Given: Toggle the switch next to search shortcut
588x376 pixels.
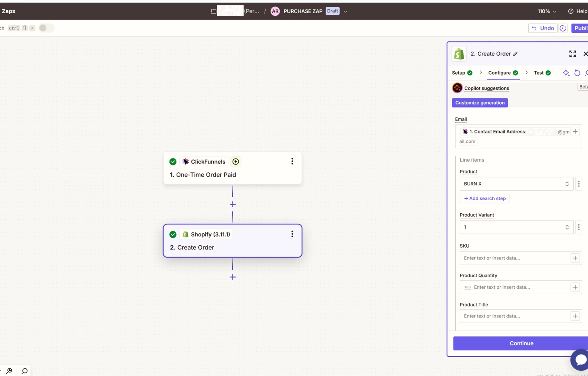Looking at the screenshot, I should point(46,28).
